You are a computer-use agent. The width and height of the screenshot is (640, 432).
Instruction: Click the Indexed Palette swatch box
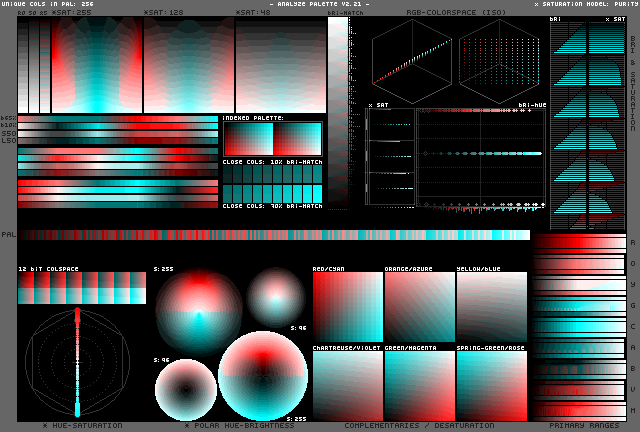(272, 139)
